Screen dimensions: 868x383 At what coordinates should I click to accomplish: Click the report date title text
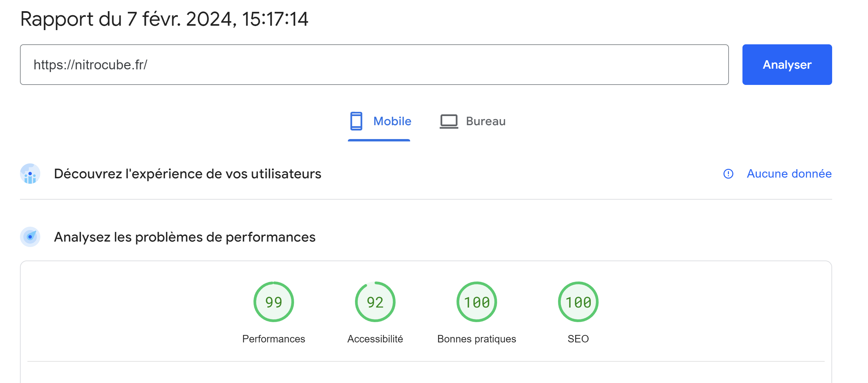(x=164, y=19)
